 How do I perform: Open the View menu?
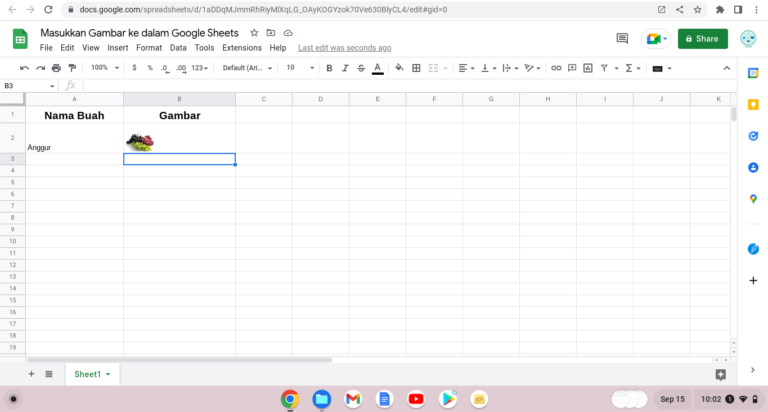(x=91, y=48)
